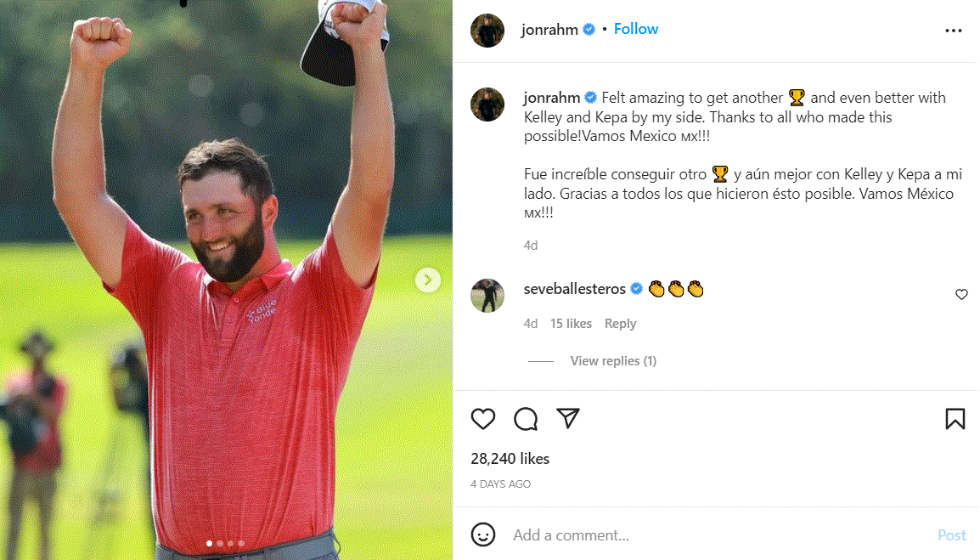Open seveballesteros username link

(x=574, y=288)
